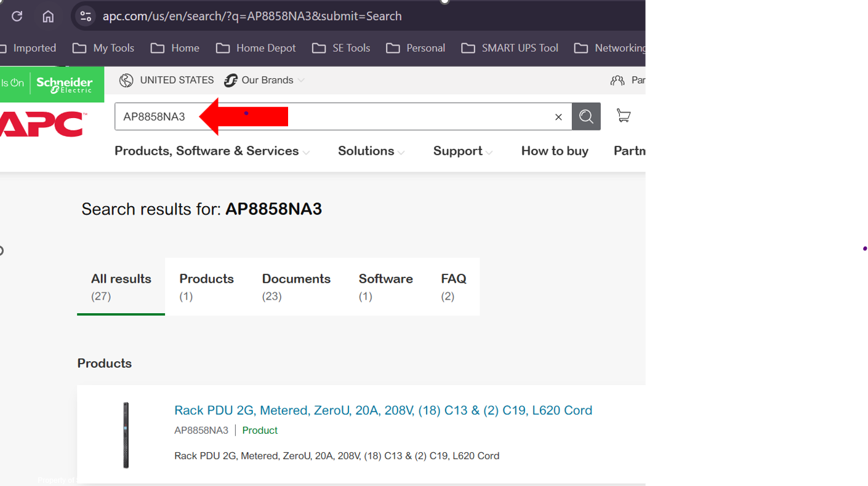Open the shopping cart icon

tap(624, 116)
